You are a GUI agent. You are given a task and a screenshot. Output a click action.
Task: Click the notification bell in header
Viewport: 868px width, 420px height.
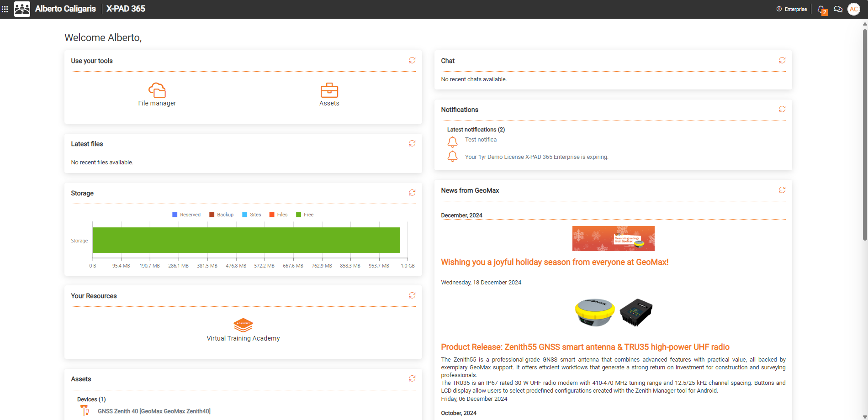pyautogui.click(x=821, y=9)
